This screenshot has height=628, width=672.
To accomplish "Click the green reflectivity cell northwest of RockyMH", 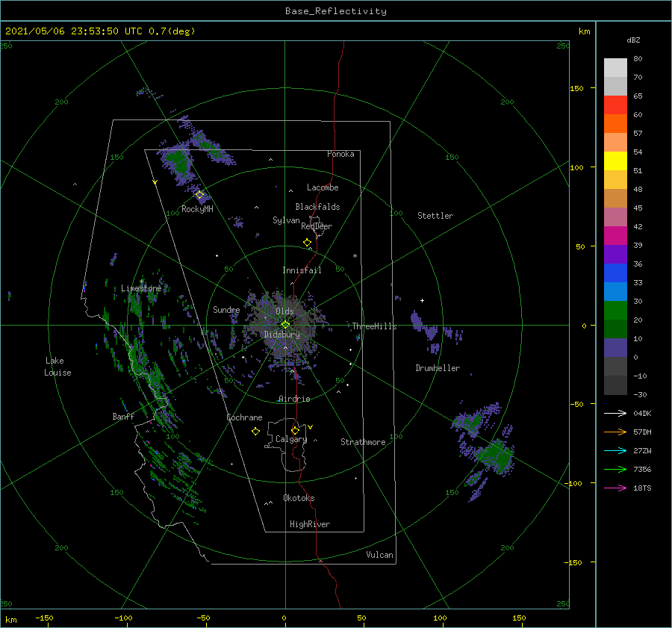I will coord(178,163).
